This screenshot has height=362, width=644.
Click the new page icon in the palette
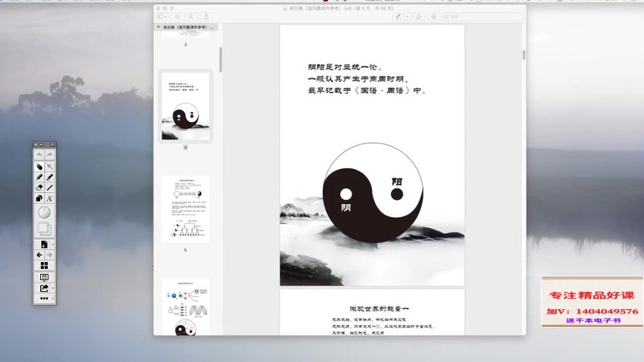[44, 244]
